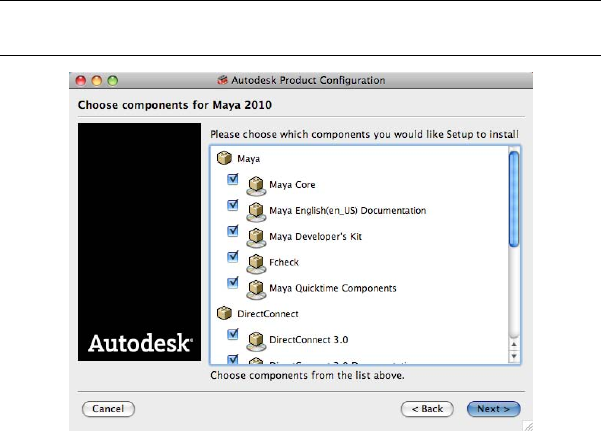Click the Maya Developer's Kit package icon
This screenshot has height=431, width=601.
coord(256,237)
